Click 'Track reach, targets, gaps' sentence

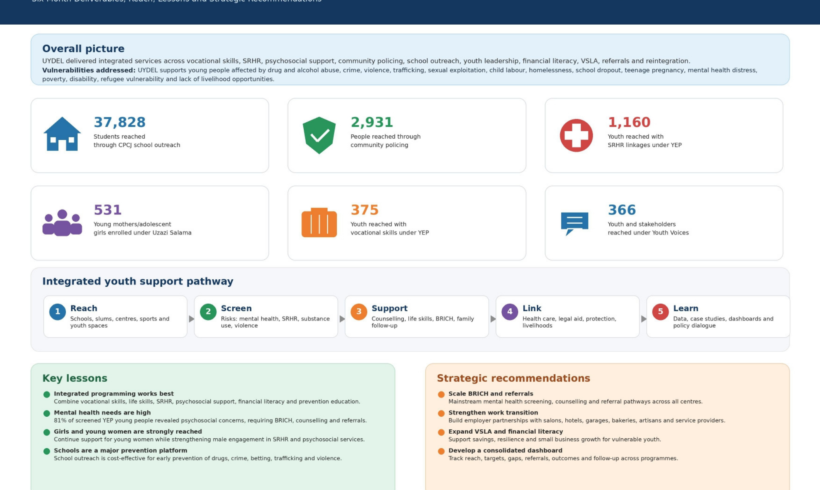563,458
